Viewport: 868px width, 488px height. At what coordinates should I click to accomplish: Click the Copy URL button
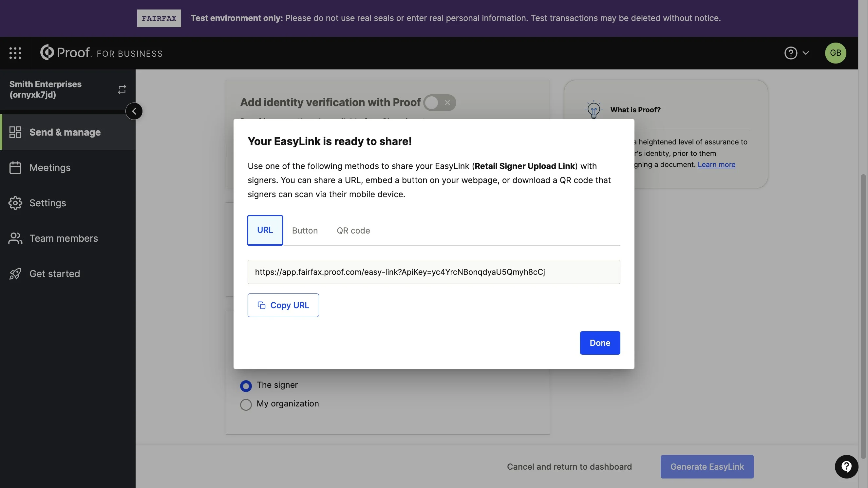point(283,305)
